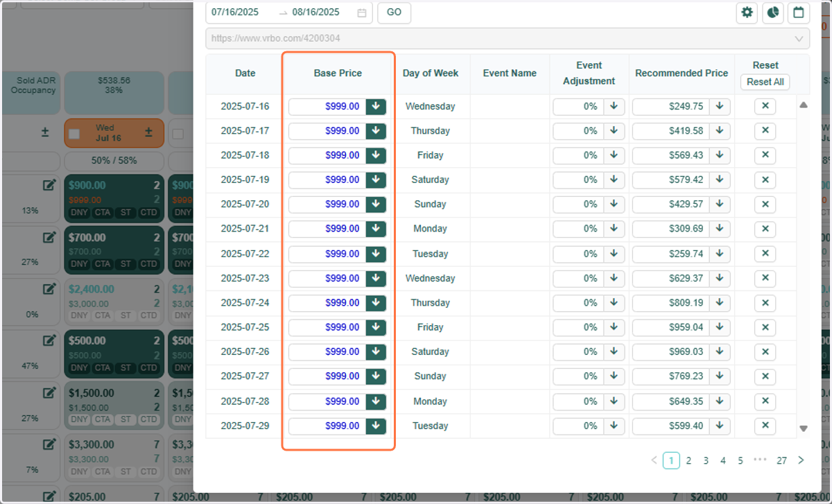Click the GO button
Image resolution: width=832 pixels, height=504 pixels.
point(394,12)
